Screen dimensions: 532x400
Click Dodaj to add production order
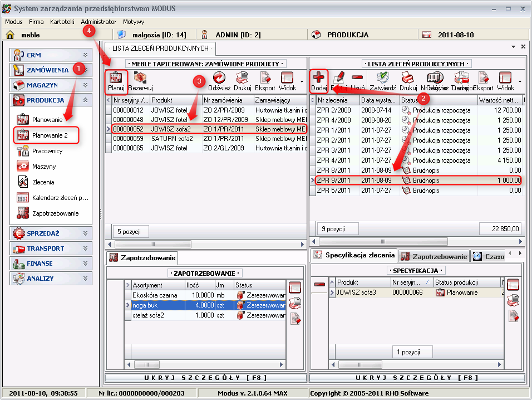(319, 81)
